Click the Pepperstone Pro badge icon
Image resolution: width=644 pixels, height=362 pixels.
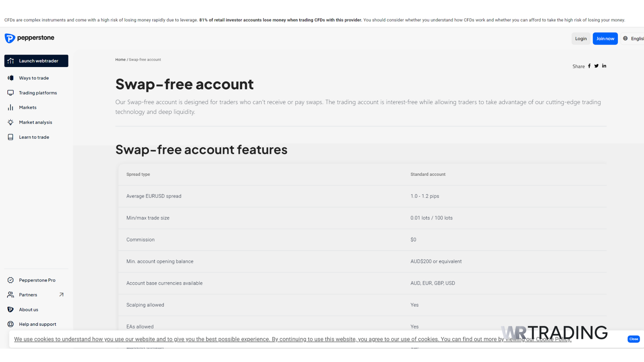(11, 280)
